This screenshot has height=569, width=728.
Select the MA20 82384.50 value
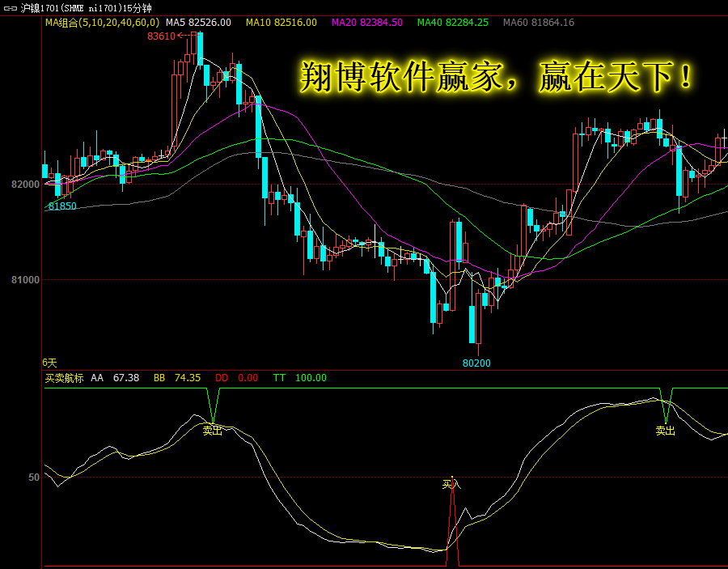tap(366, 23)
